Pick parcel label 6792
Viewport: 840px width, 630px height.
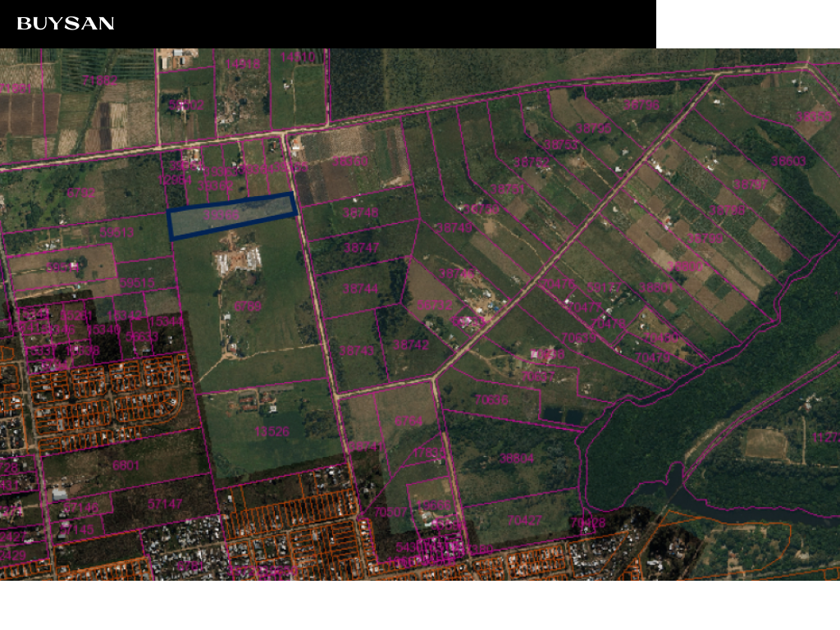pos(81,193)
